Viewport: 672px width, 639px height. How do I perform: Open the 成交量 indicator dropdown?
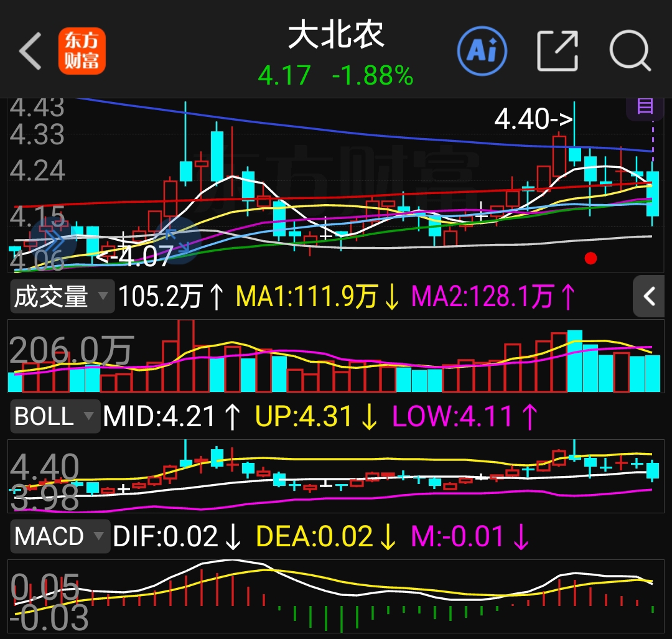[62, 296]
